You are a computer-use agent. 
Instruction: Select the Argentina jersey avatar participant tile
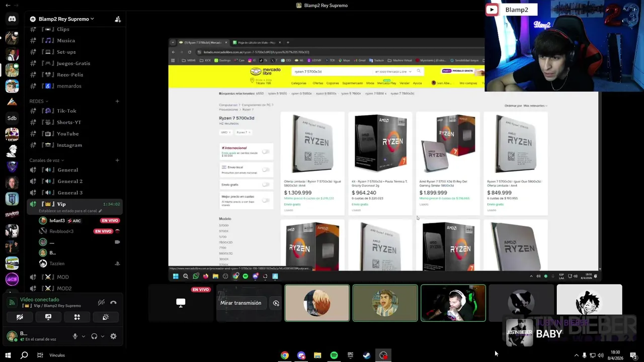[385, 303]
